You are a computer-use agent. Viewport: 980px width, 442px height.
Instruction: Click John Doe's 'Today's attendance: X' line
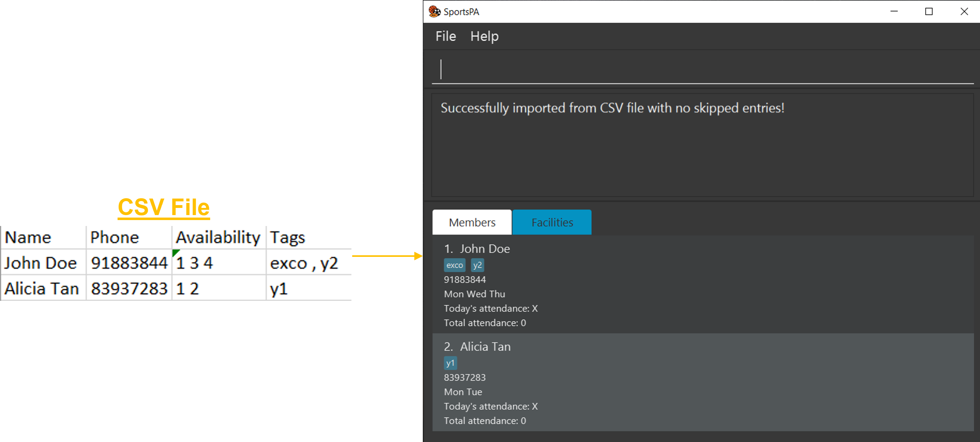[491, 309]
